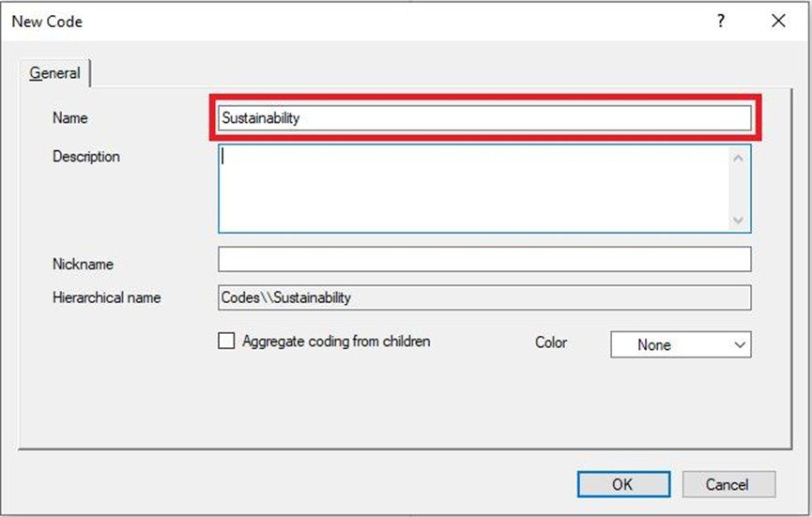The height and width of the screenshot is (517, 812).
Task: Enable Aggregate coding from children checkbox
Action: (226, 341)
